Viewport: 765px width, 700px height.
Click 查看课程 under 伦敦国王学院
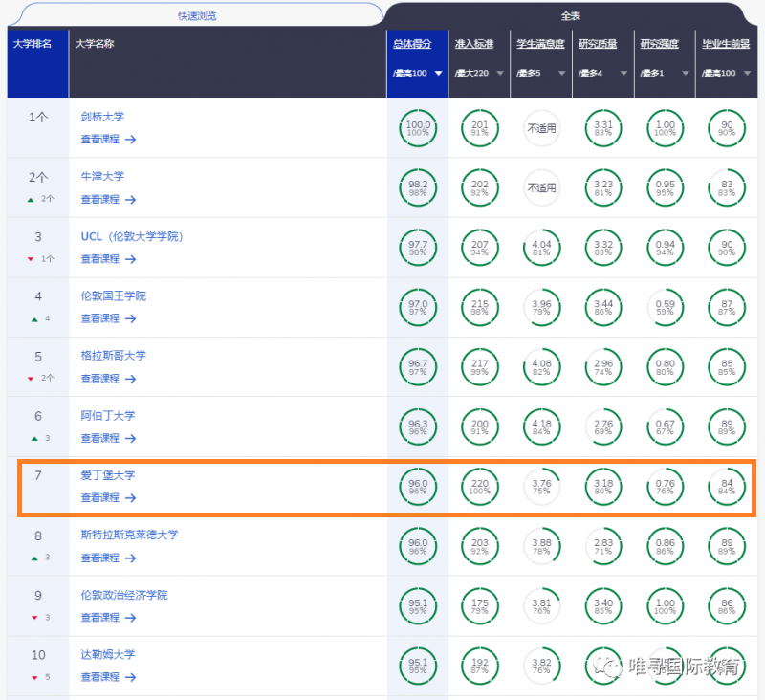tap(108, 318)
